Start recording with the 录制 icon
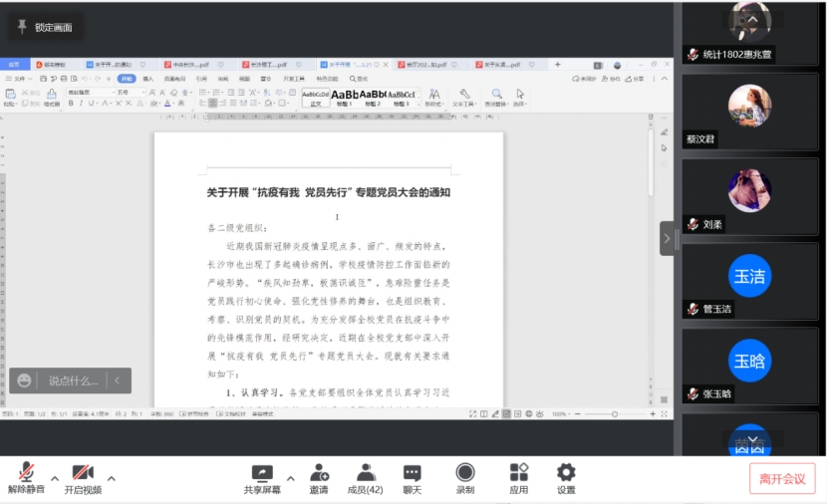This screenshot has height=504, width=828. point(465,473)
